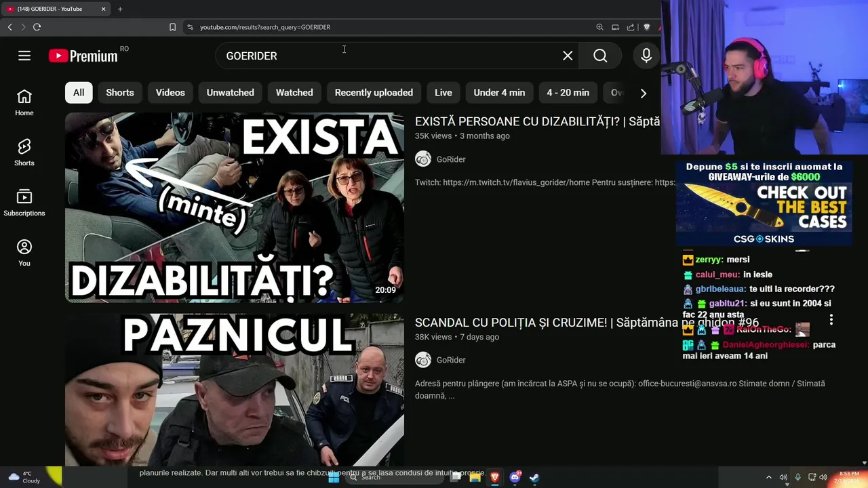Start voice search with the microphone
Screen dimensions: 868x488
click(x=646, y=56)
